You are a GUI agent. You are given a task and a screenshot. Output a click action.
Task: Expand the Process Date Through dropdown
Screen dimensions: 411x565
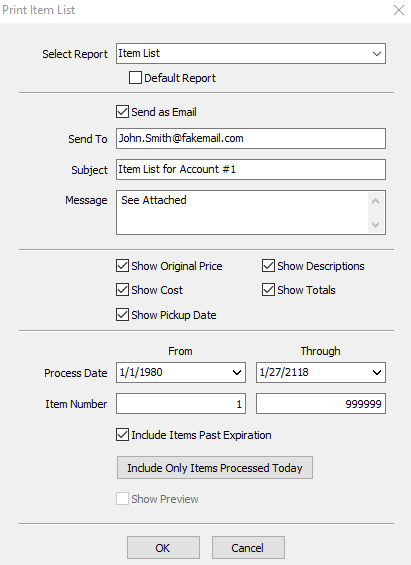click(377, 373)
